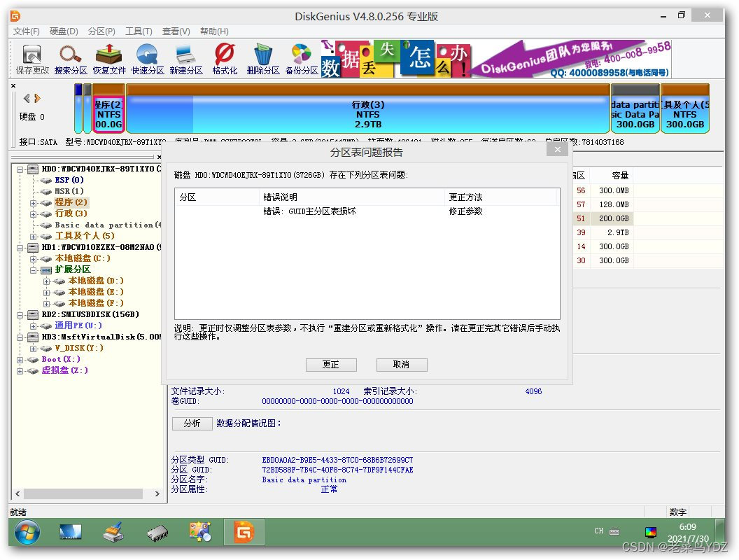Select Basic data partition in tree
The height and width of the screenshot is (560, 739).
(108, 225)
